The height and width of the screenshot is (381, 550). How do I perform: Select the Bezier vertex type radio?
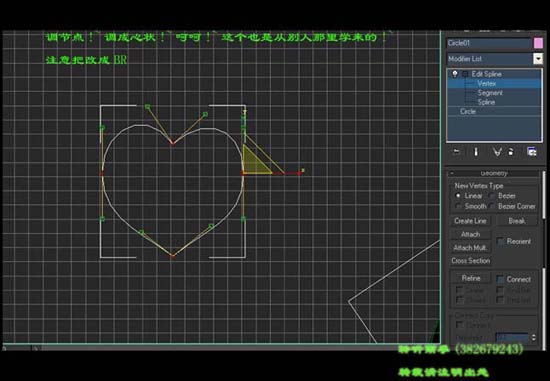coord(492,196)
